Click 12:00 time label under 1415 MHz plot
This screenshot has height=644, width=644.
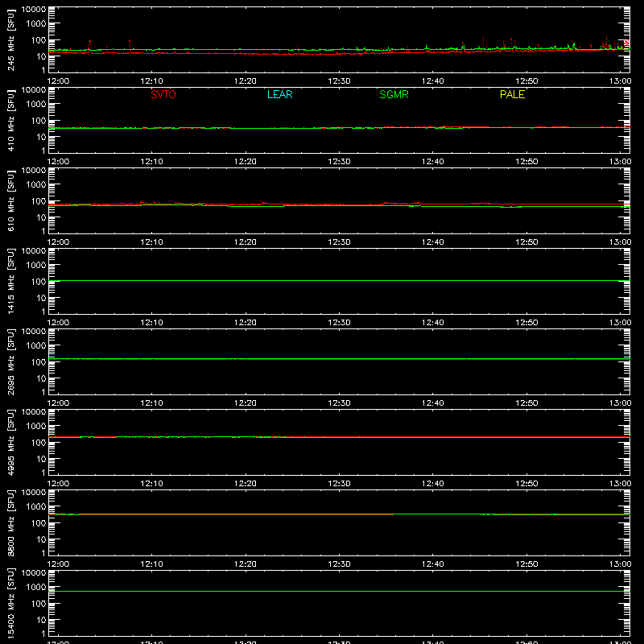58,323
